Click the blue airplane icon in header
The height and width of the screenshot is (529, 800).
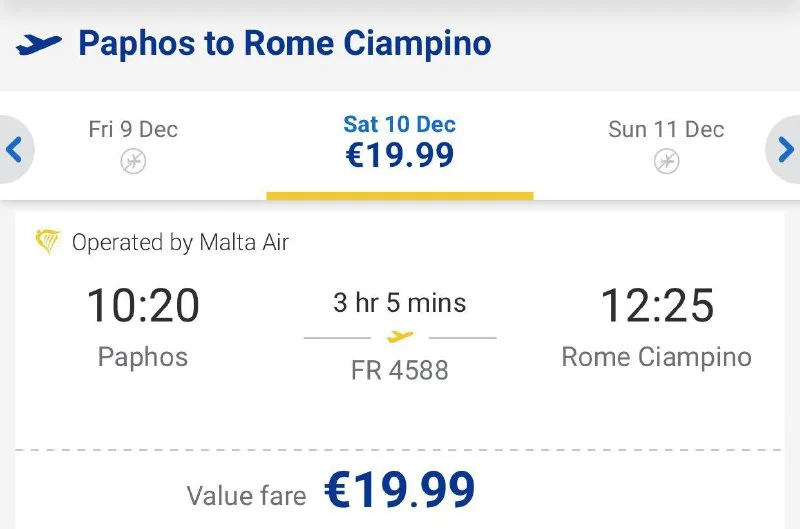point(39,45)
